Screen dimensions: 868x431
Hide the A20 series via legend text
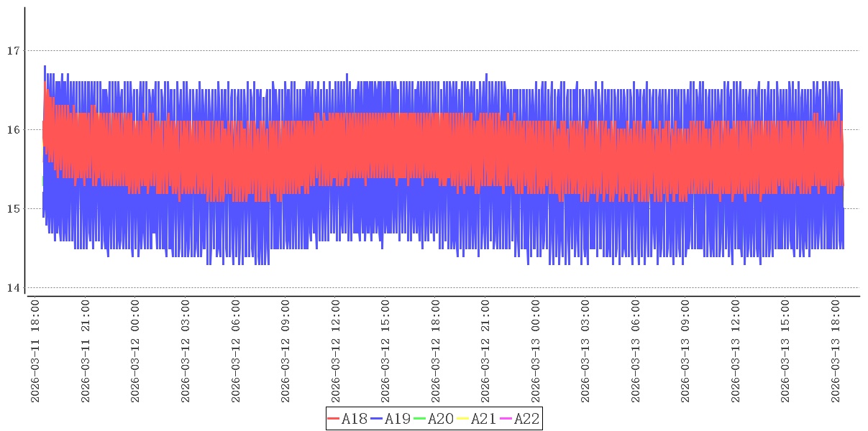pos(441,419)
